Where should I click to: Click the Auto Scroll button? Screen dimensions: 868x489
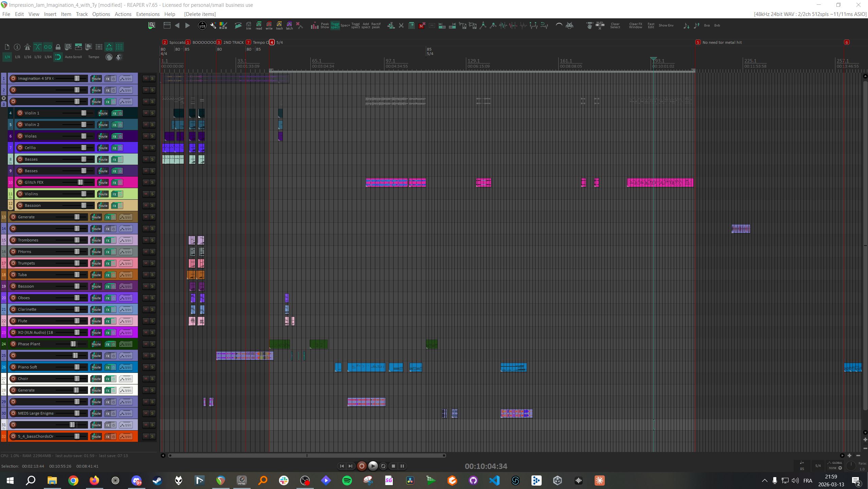click(73, 57)
